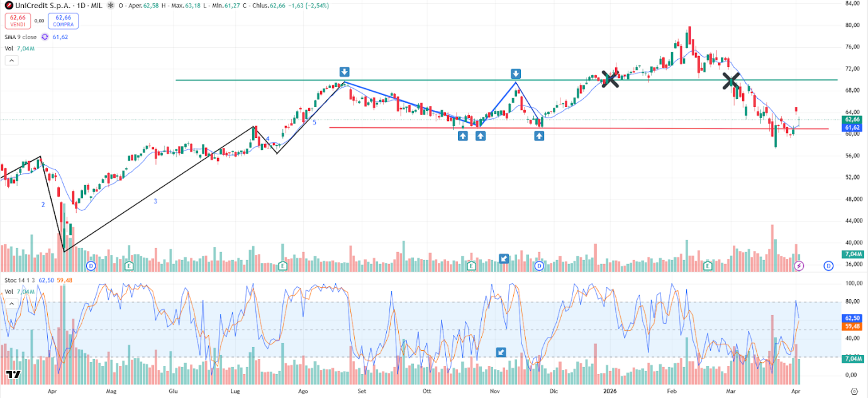This screenshot has height=398, width=868.
Task: Select the SMA 9 close indicator legend
Action: pos(21,37)
